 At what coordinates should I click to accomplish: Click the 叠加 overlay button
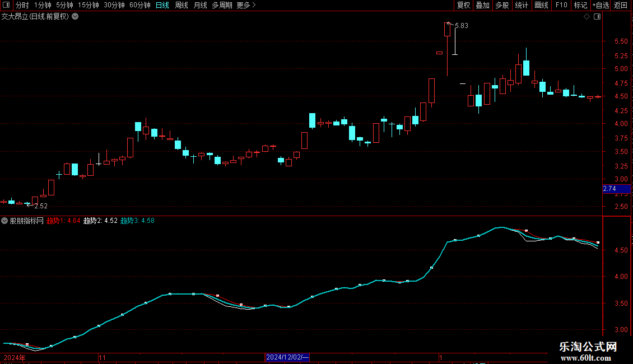click(482, 5)
